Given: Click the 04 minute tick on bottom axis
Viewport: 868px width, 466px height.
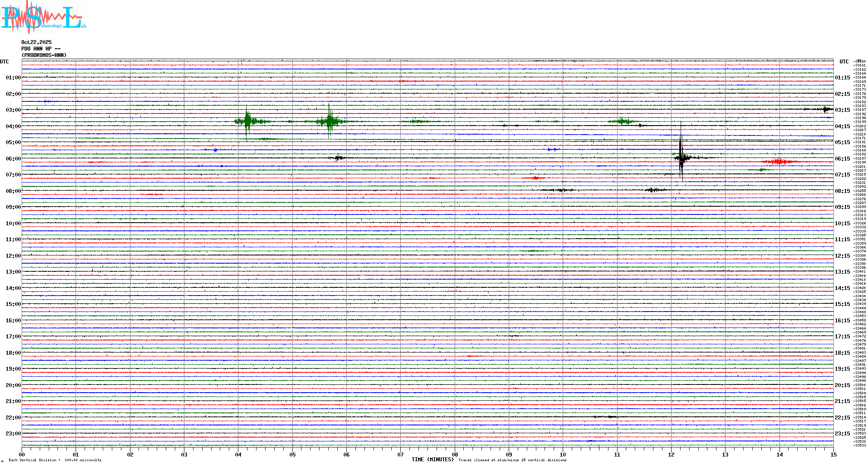Looking at the screenshot, I should [238, 454].
